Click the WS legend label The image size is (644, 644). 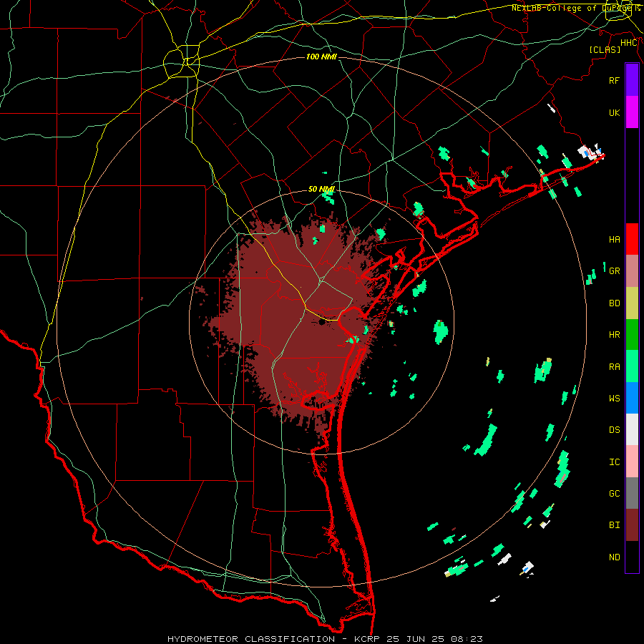pyautogui.click(x=615, y=399)
